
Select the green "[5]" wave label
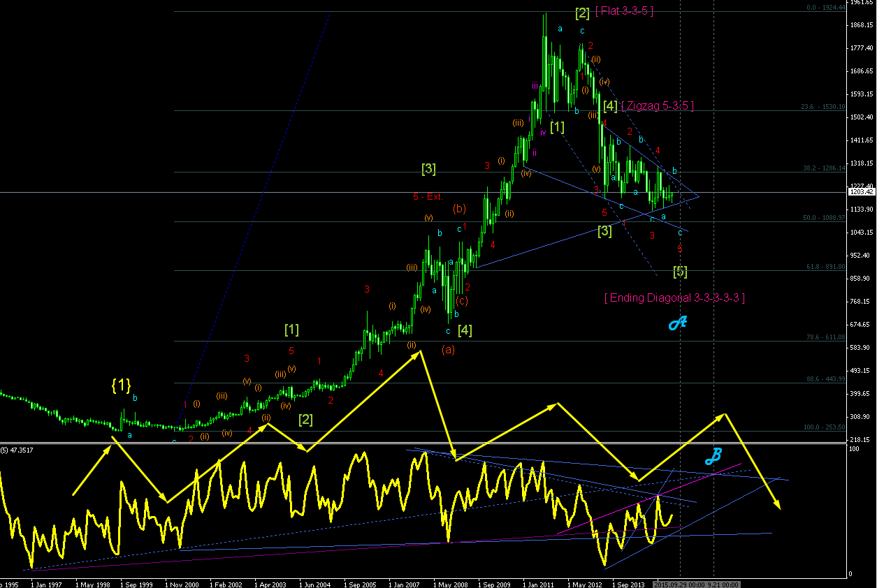680,272
